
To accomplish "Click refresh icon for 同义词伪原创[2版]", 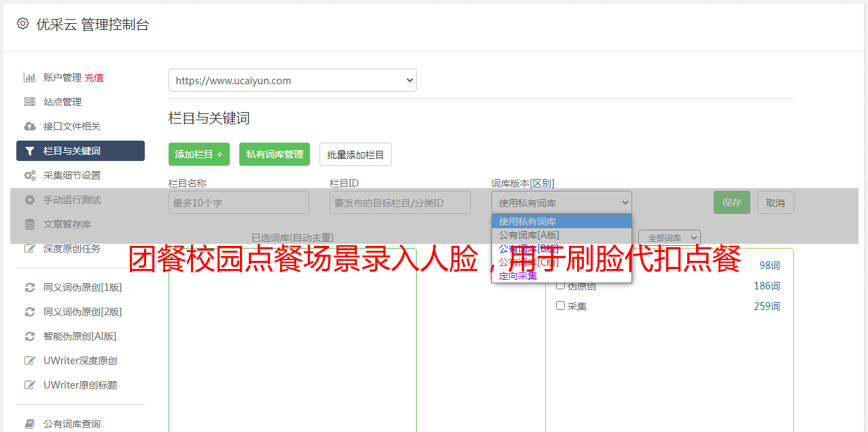I will pyautogui.click(x=29, y=312).
